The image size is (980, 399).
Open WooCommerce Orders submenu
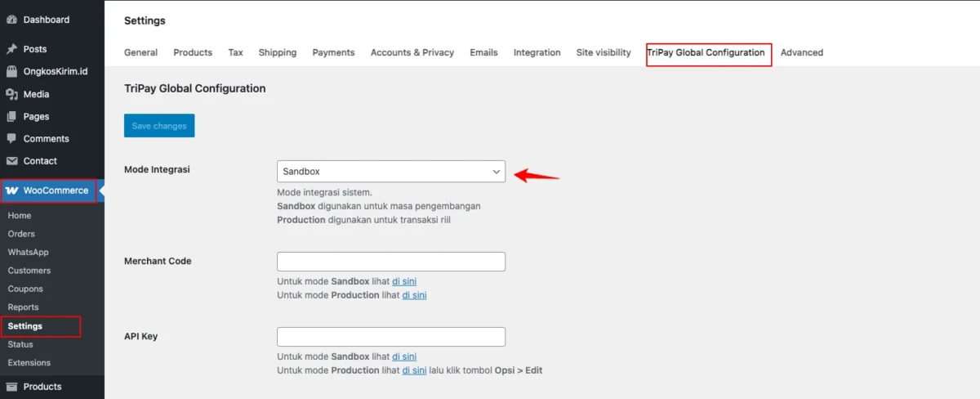[x=21, y=234]
